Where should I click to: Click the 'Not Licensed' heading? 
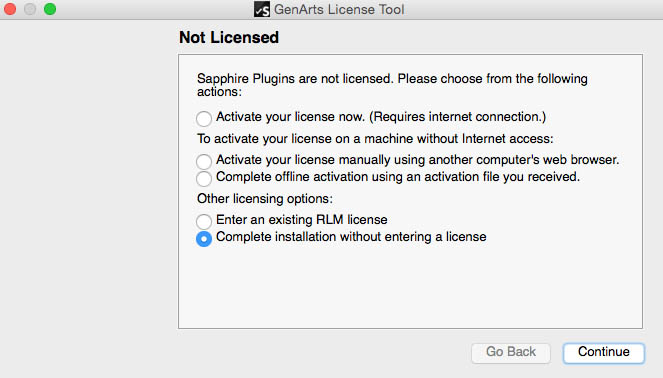click(x=229, y=37)
